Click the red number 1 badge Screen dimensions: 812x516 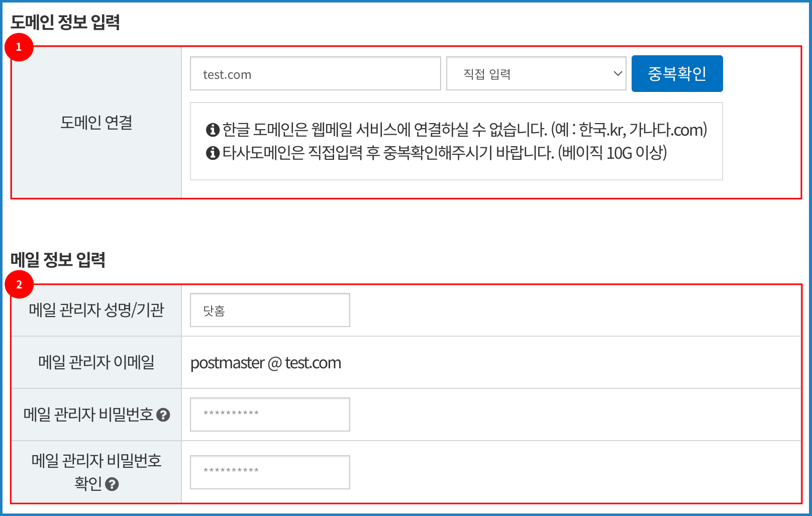pyautogui.click(x=19, y=47)
